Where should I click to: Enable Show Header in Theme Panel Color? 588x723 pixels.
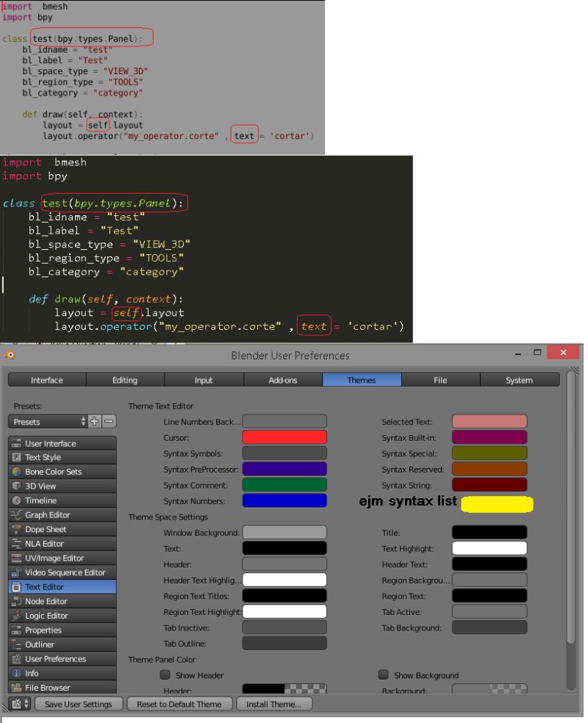[165, 675]
